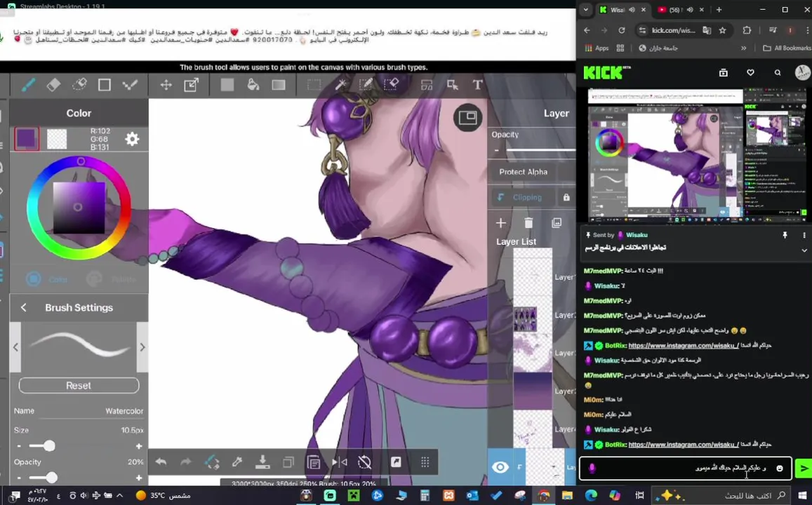This screenshot has width=812, height=505.
Task: Click the Save download icon in bottom toolbar
Action: point(262,462)
